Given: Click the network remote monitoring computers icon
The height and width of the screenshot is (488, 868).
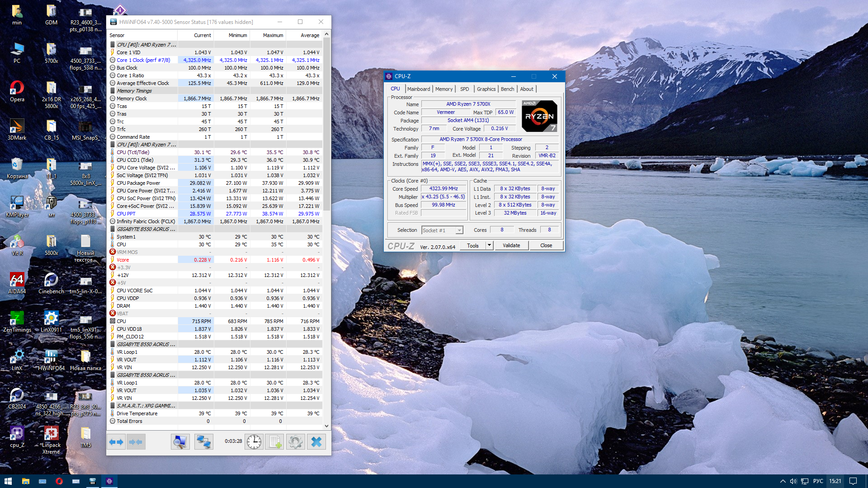Looking at the screenshot, I should pos(203,442).
